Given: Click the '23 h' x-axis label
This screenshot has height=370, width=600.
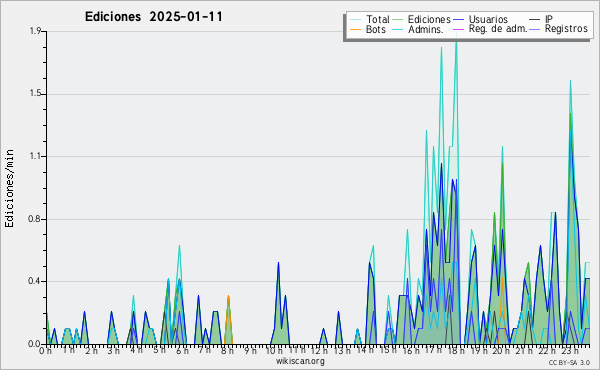Looking at the screenshot, I should (570, 350).
